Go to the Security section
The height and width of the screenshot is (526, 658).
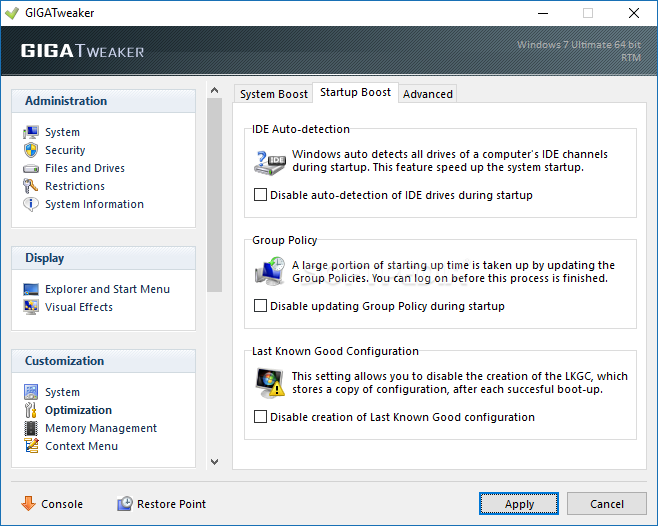[x=65, y=150]
